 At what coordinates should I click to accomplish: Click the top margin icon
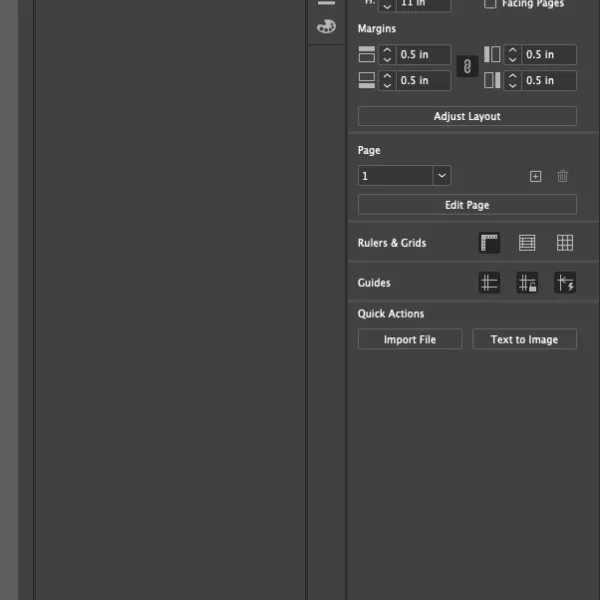click(x=367, y=54)
